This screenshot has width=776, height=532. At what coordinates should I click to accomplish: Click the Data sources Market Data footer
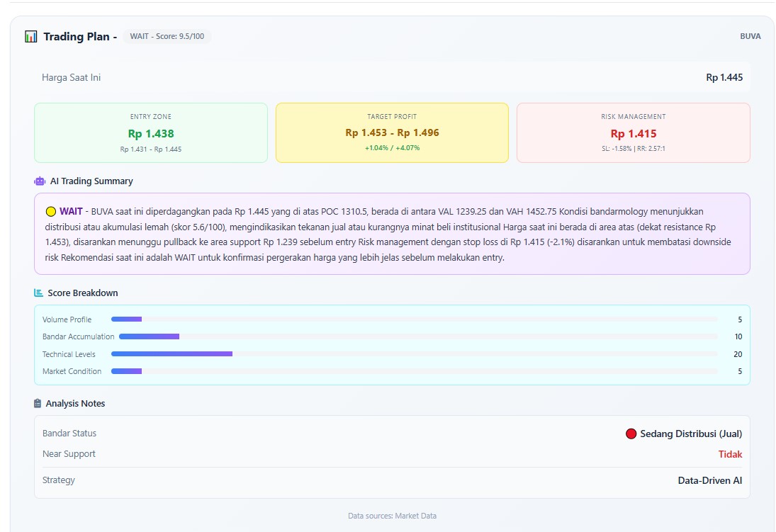point(392,516)
